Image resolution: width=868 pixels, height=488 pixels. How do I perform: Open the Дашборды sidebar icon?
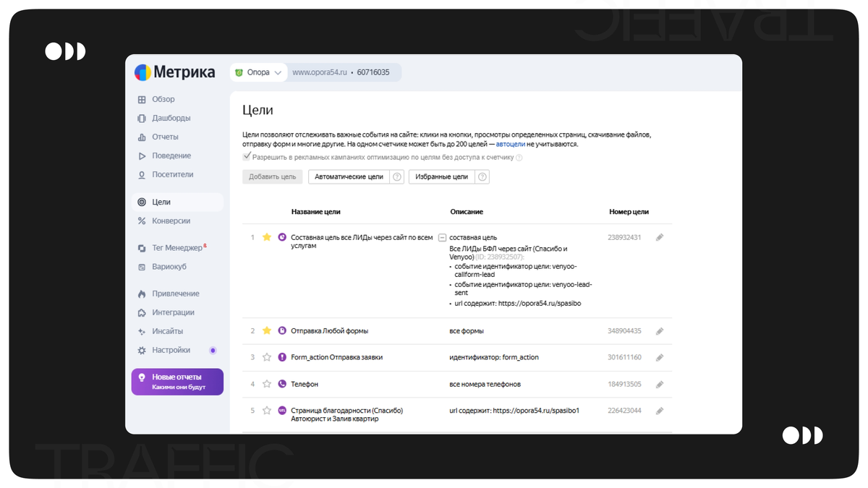[x=142, y=119]
